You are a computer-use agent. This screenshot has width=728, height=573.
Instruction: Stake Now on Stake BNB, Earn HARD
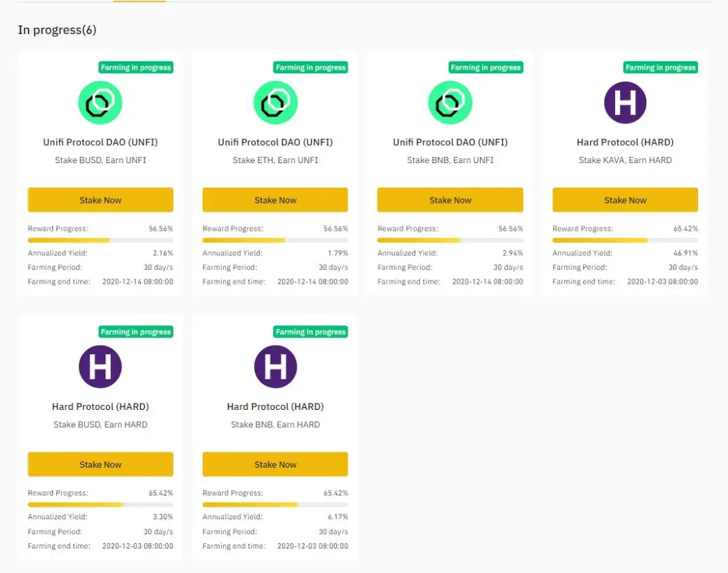coord(275,464)
